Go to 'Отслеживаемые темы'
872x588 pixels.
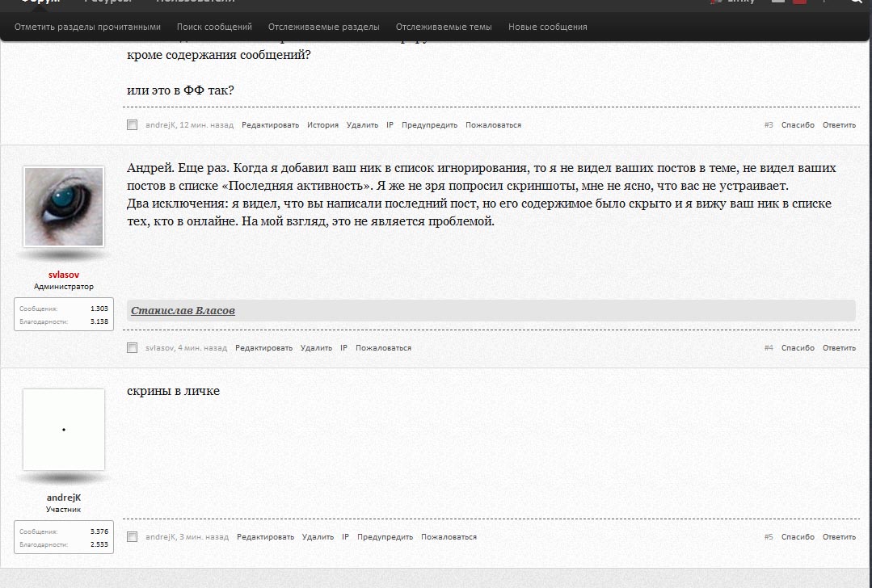pyautogui.click(x=444, y=27)
